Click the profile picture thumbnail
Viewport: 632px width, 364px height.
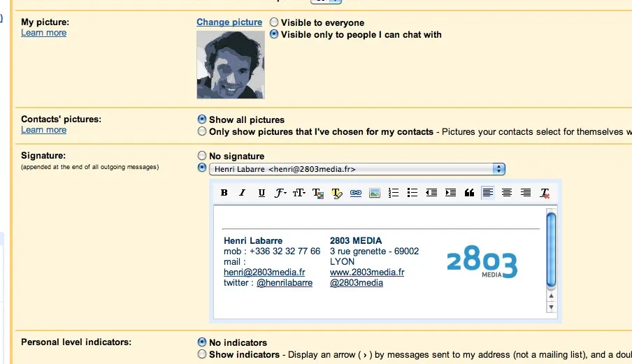231,65
